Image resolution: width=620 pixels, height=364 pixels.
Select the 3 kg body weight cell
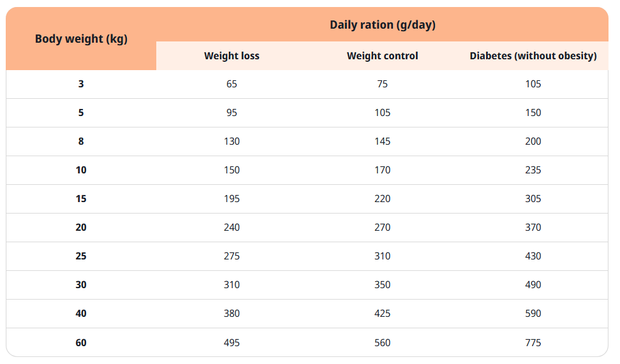(x=81, y=84)
